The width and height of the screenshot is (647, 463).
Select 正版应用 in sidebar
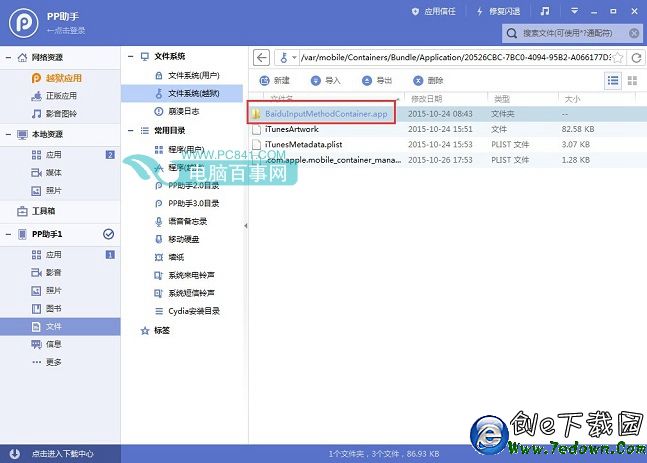pyautogui.click(x=54, y=96)
